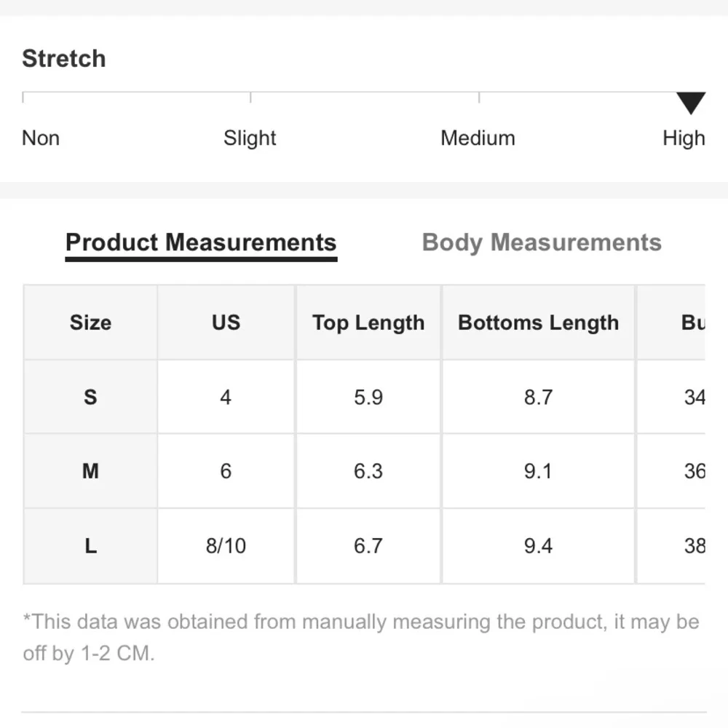This screenshot has width=728, height=728.
Task: Click the Slight stretch label
Action: [250, 138]
